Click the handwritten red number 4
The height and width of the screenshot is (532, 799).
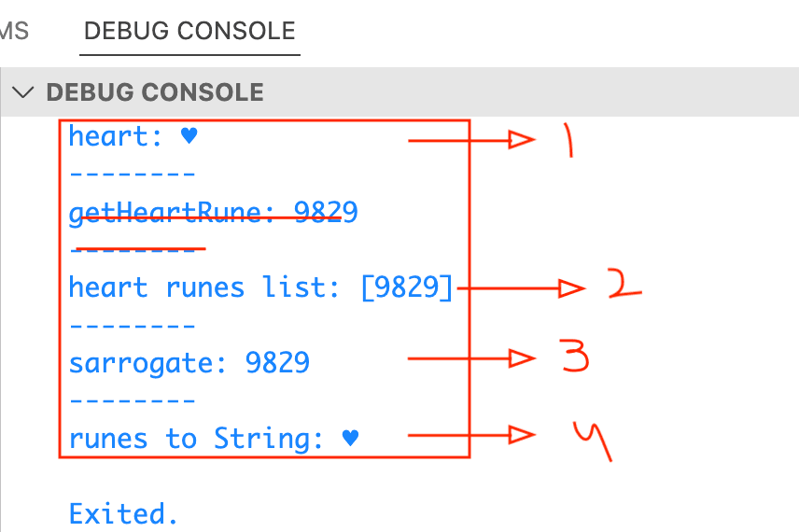(x=593, y=440)
